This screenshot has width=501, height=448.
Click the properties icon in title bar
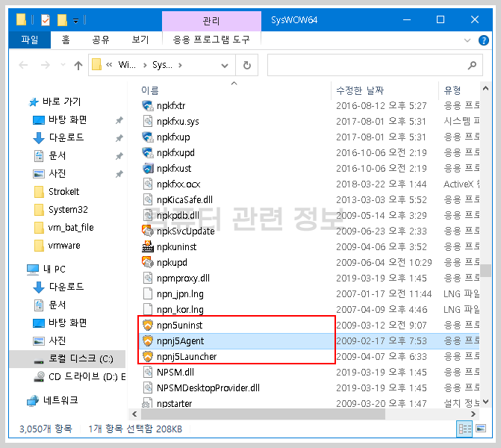click(46, 20)
